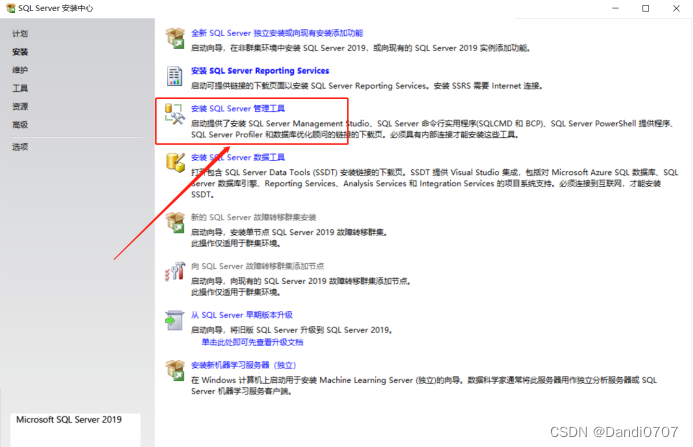Viewport: 693px width, 447px height.
Task: Click the add node to cluster icon
Action: [175, 271]
